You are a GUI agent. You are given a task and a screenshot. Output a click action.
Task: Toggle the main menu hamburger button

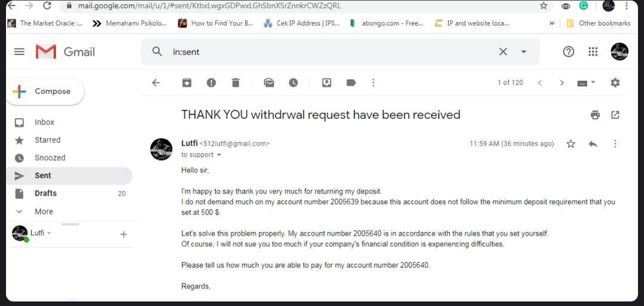click(x=19, y=52)
